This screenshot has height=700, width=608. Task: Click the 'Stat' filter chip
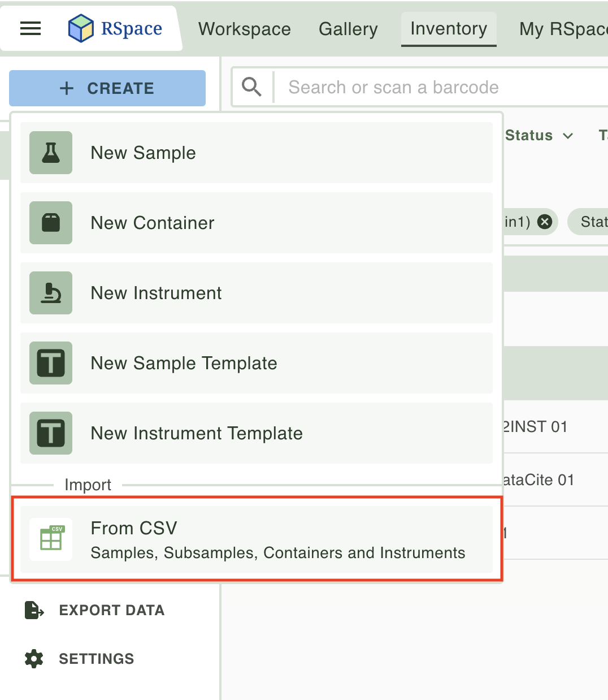(587, 222)
